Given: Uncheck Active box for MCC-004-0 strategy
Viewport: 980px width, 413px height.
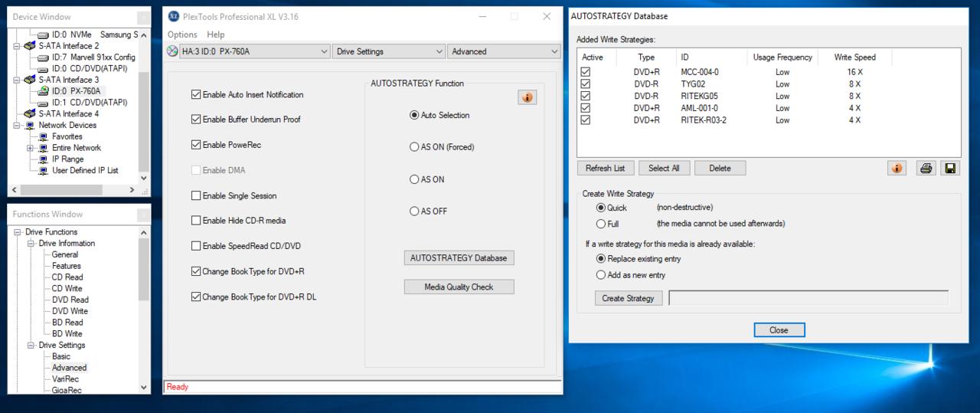Looking at the screenshot, I should pos(586,72).
